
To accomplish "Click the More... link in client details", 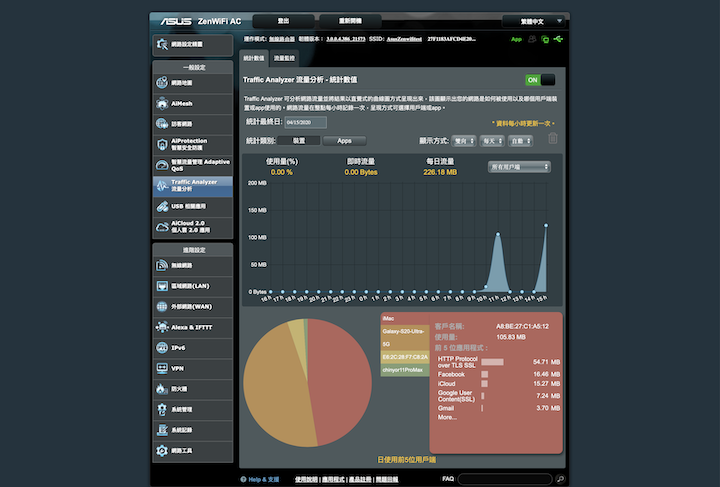I will 447,418.
